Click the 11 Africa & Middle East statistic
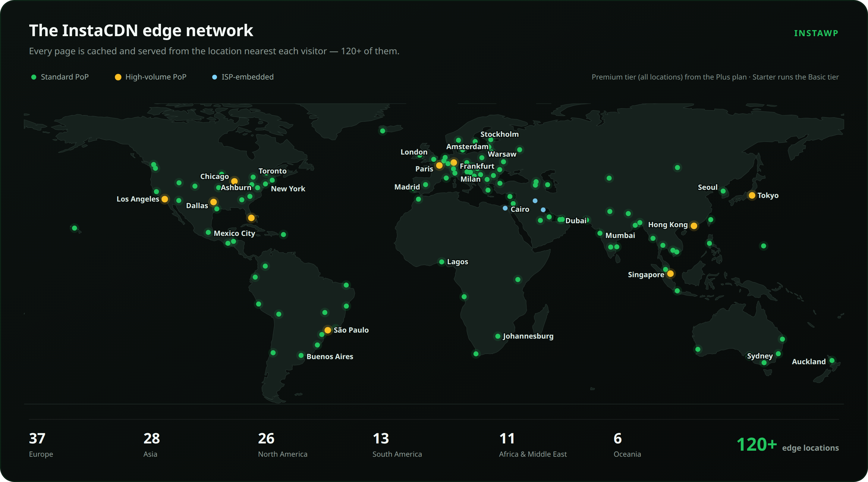Image resolution: width=868 pixels, height=482 pixels. pos(533,445)
